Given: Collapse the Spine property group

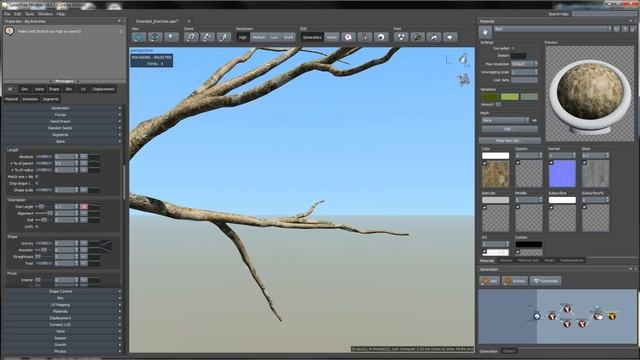Looking at the screenshot, I should 62,141.
